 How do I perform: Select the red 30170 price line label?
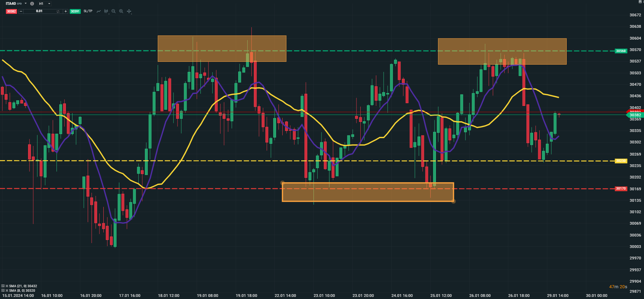coord(621,189)
